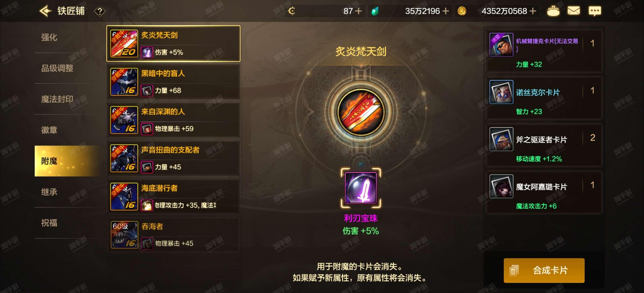Viewport: 644px width, 293px height.
Task: Select the 海底潜行者 equipment entry
Action: pyautogui.click(x=173, y=196)
